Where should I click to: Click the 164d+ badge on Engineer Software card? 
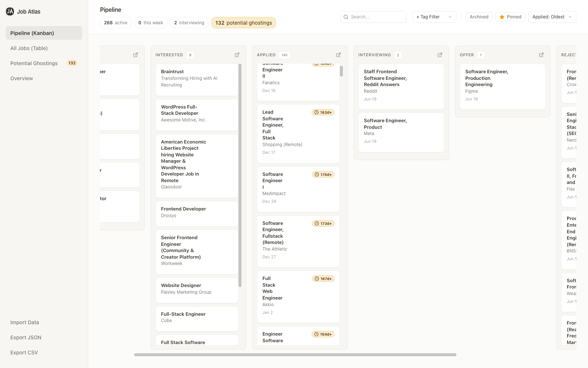click(x=323, y=334)
